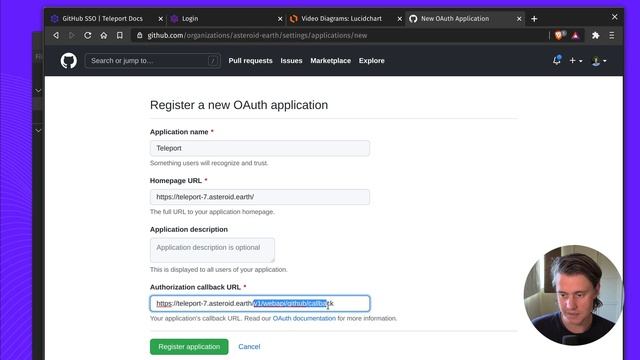Reload the page with the refresh icon
This screenshot has height=360, width=640.
point(87,36)
